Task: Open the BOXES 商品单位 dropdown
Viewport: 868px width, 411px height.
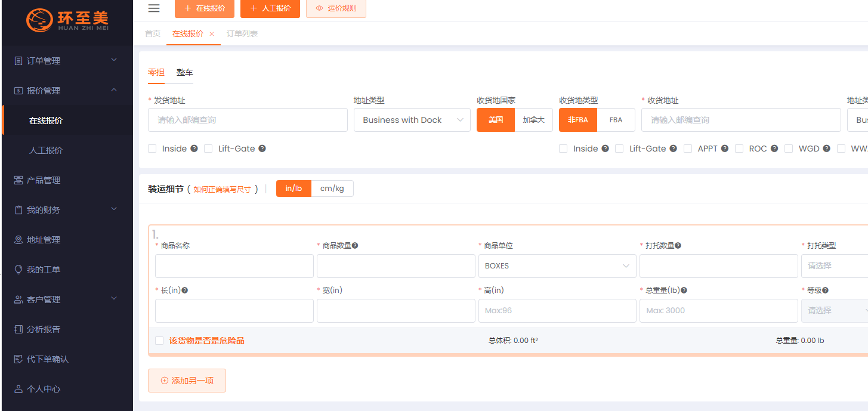Action: [557, 266]
